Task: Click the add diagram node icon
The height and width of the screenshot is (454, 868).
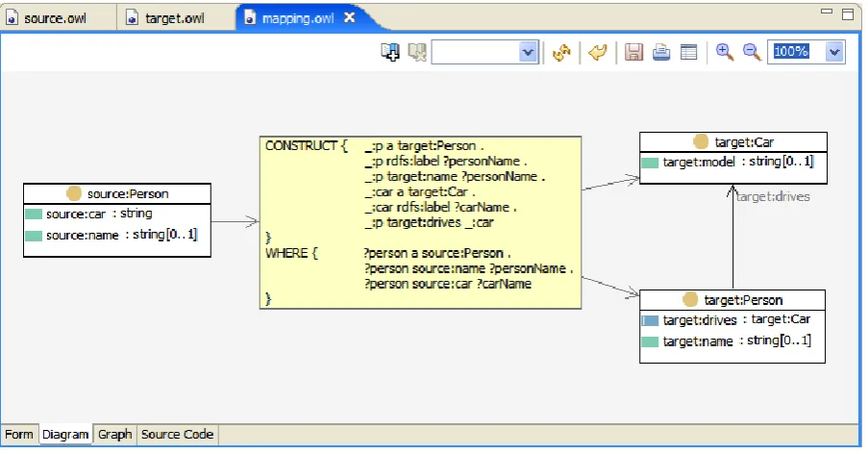Action: coord(390,52)
